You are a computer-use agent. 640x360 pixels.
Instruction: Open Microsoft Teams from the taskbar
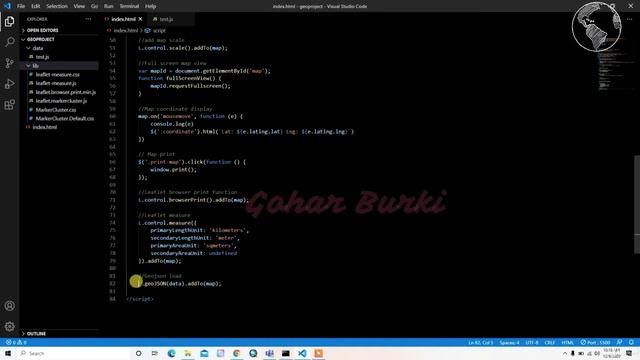pyautogui.click(x=269, y=353)
